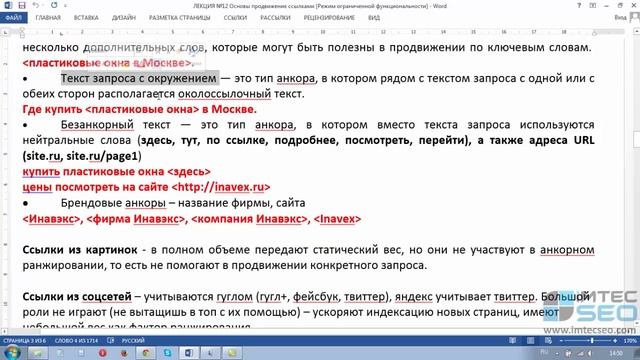Switch to the ВИД ribbon tab
Image resolution: width=640 pixels, height=360 pixels.
click(374, 18)
